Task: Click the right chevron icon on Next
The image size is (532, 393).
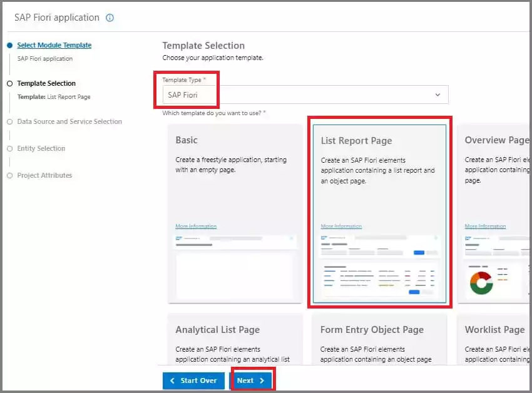Action: coord(262,380)
